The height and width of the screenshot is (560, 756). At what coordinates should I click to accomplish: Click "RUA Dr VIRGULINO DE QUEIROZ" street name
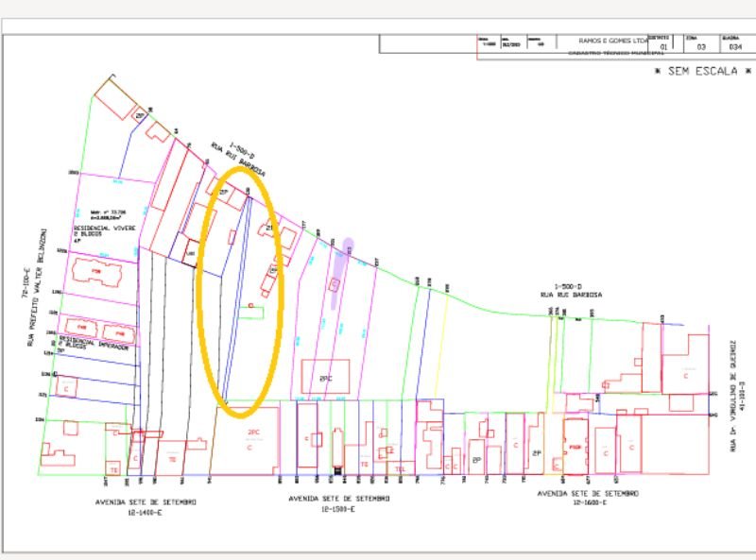733,396
